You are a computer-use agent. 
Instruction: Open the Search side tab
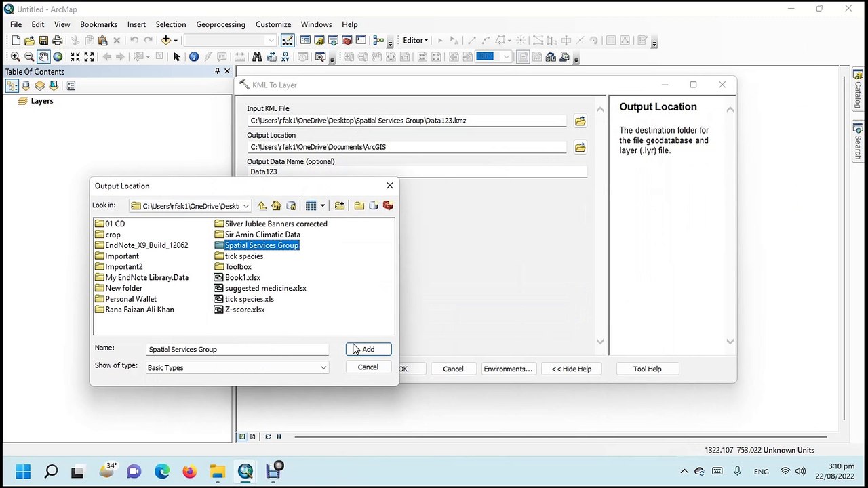point(858,142)
